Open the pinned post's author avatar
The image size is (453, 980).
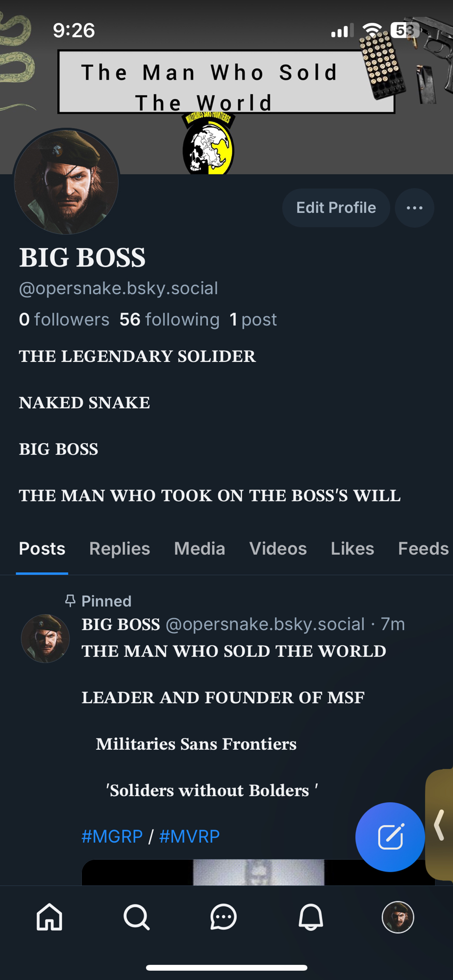(45, 638)
